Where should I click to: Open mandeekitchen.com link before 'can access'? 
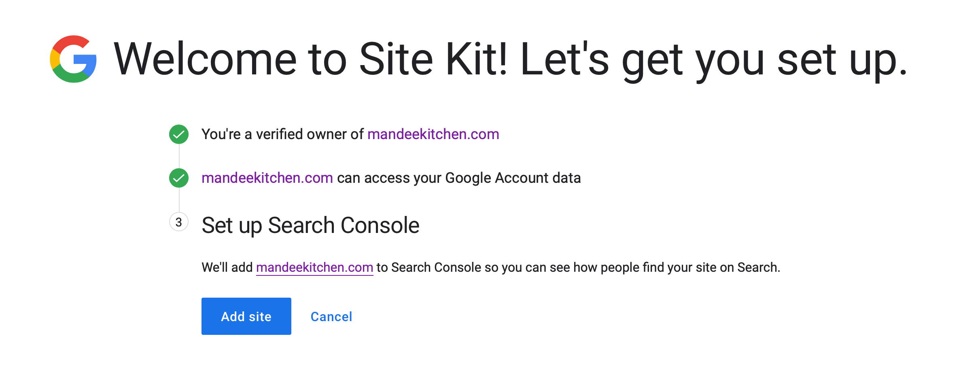pos(267,178)
